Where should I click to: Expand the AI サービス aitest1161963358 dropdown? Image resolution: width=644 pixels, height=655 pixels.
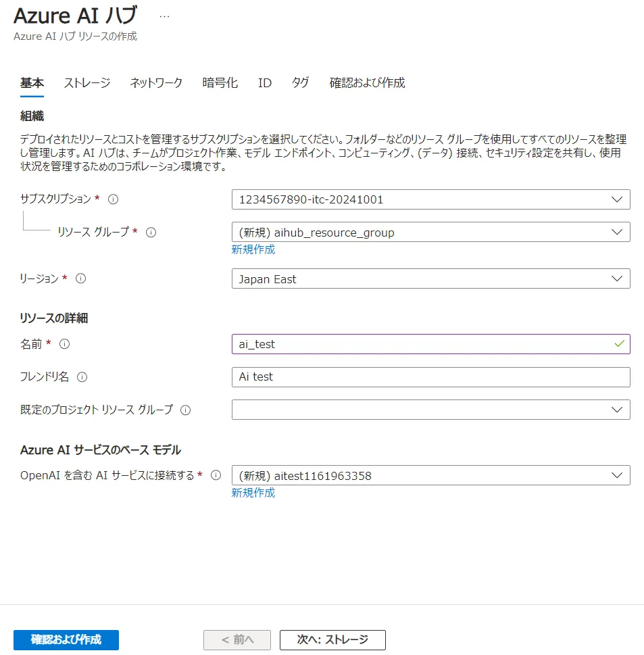(430, 475)
